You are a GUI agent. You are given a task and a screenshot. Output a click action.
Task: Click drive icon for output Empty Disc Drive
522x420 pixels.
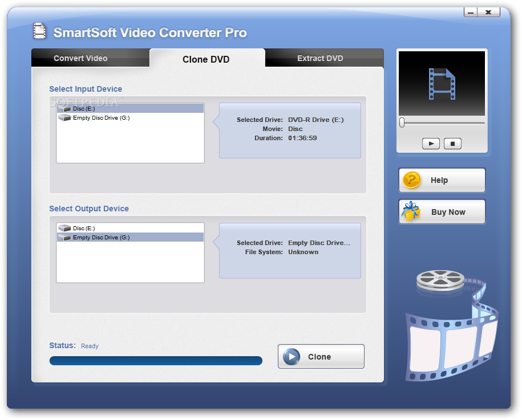pyautogui.click(x=64, y=238)
